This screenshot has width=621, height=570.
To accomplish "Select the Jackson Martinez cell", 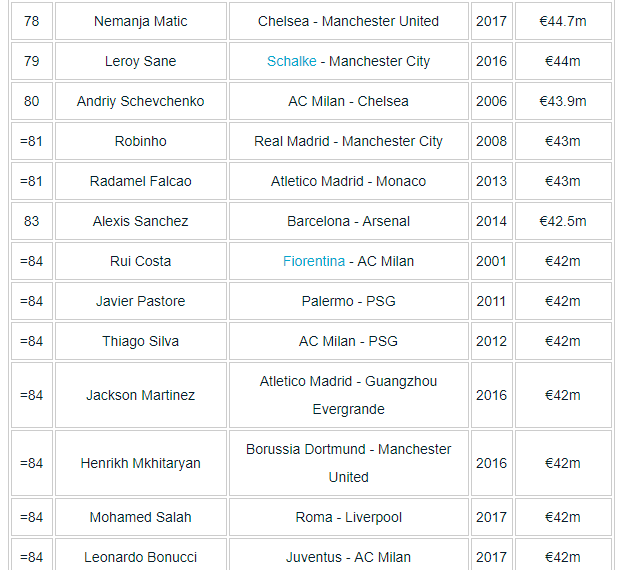I will point(140,395).
